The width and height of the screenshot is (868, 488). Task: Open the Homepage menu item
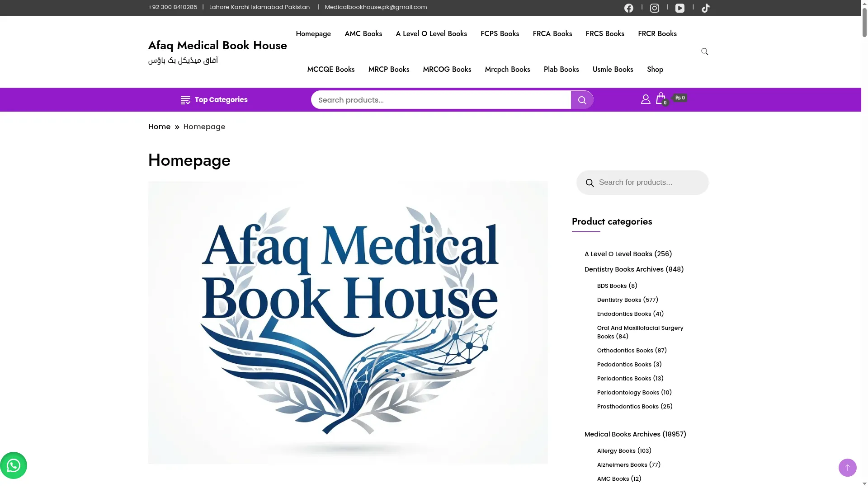tap(313, 34)
